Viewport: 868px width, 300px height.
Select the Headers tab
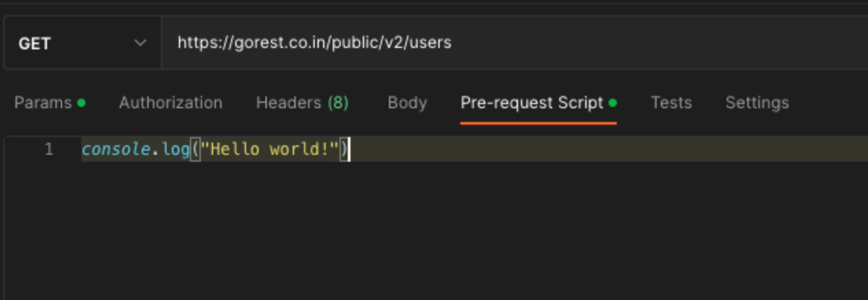click(x=289, y=103)
